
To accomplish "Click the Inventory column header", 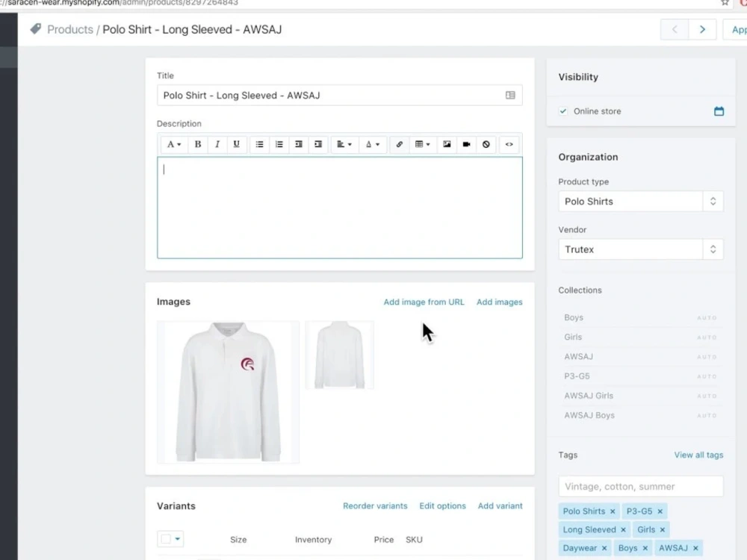I will [x=313, y=540].
